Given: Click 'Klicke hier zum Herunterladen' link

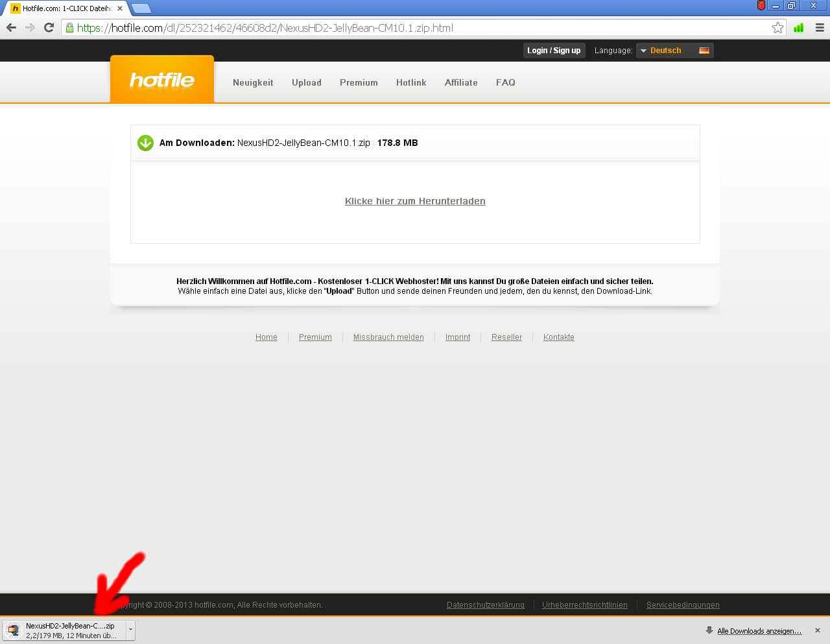Looking at the screenshot, I should coord(415,201).
